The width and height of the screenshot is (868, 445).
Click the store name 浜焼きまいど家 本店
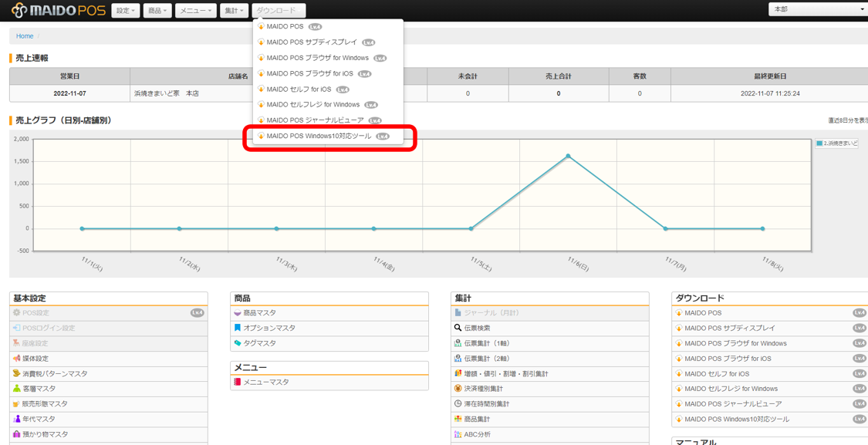click(167, 93)
